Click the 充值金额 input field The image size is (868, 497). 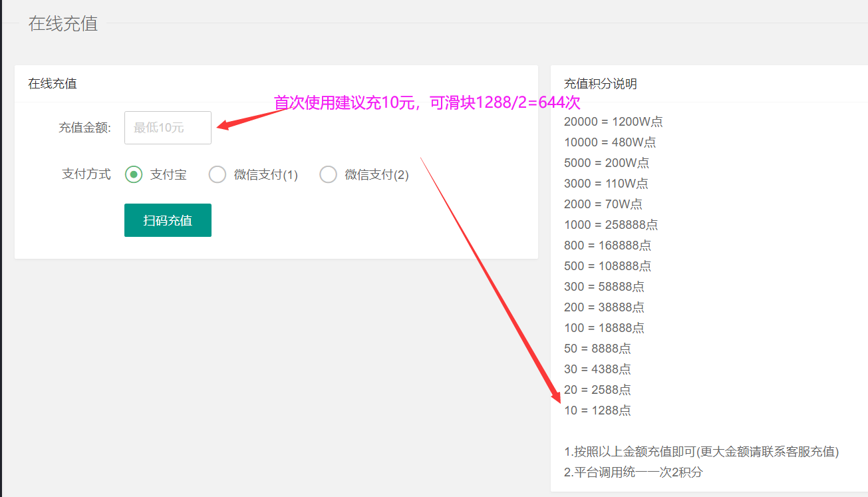click(x=168, y=128)
